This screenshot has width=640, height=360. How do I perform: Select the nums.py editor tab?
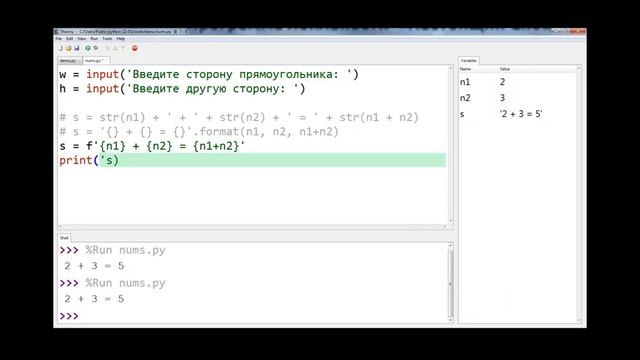(x=96, y=60)
